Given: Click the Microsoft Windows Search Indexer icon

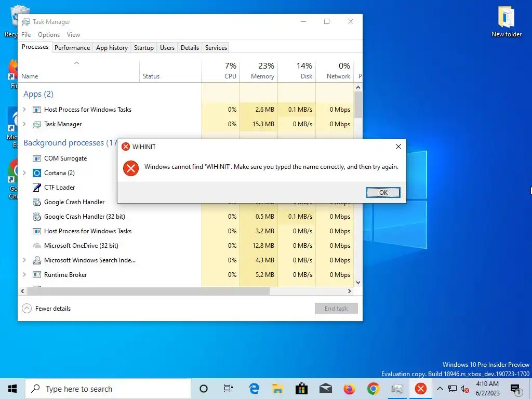Looking at the screenshot, I should coord(37,260).
